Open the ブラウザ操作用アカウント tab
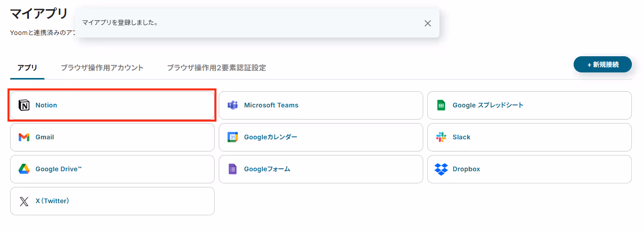 coord(102,68)
